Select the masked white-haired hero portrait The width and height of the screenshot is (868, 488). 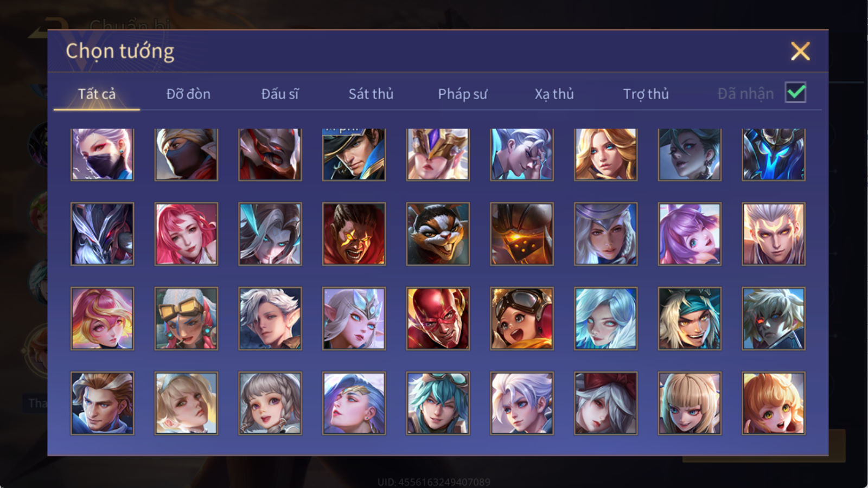pyautogui.click(x=102, y=154)
